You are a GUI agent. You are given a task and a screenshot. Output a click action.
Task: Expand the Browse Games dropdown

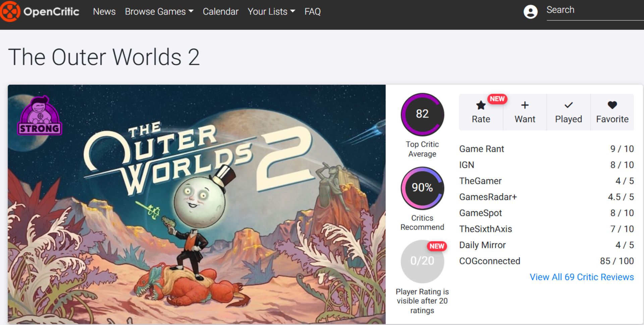159,12
